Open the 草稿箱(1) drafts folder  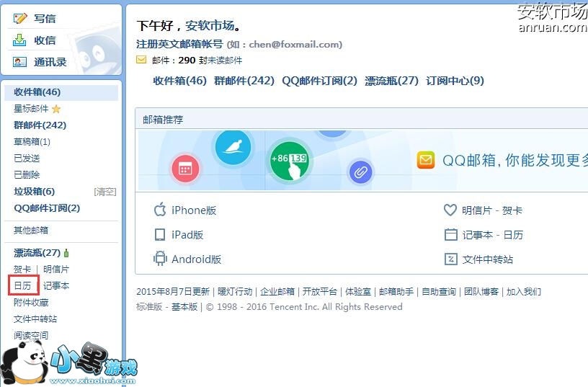click(x=32, y=141)
